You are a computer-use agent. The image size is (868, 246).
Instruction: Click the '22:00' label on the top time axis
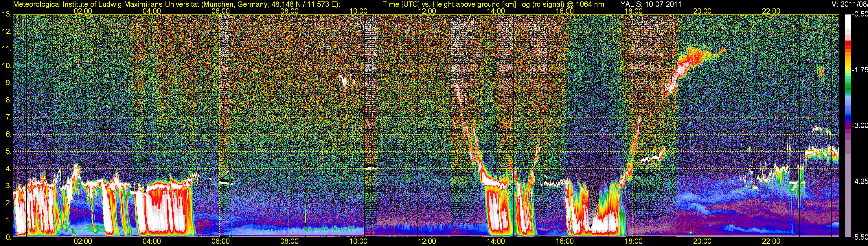[x=771, y=11]
